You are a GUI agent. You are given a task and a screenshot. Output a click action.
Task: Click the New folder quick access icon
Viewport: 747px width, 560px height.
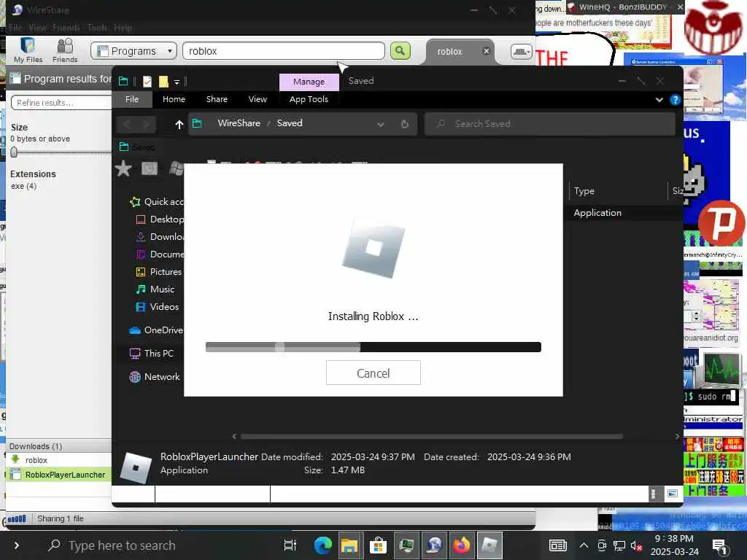pos(163,82)
